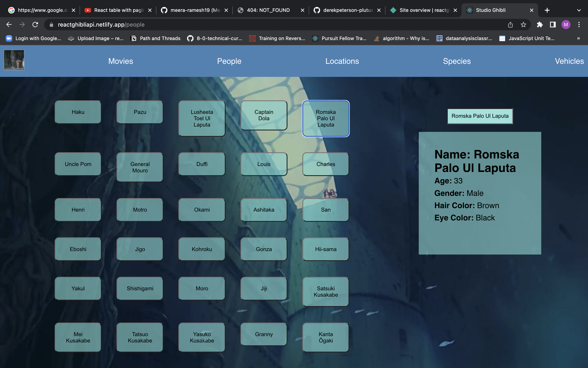
Task: Select the Louis button
Action: 264,164
